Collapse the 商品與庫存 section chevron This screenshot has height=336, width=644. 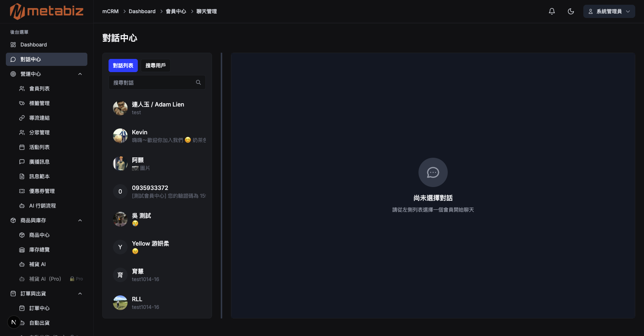click(80, 220)
